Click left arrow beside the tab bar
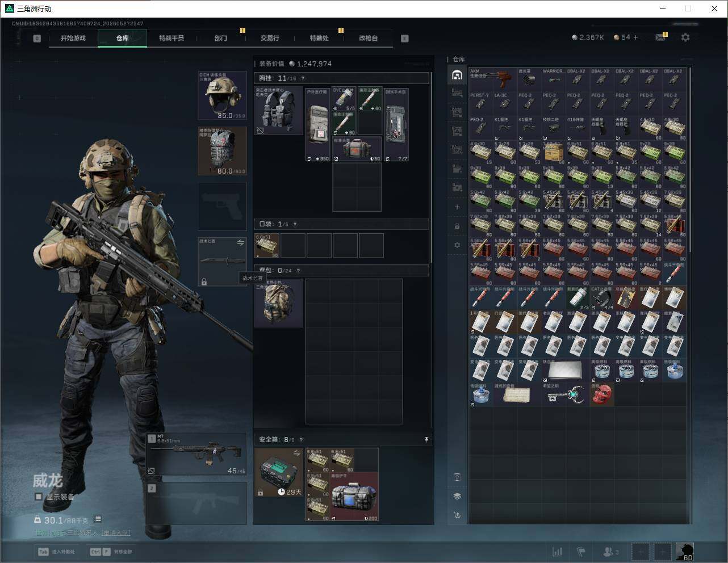 [37, 38]
